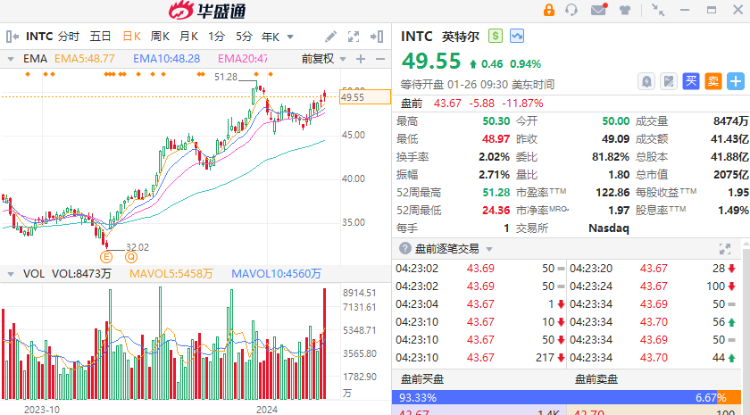
Task: Click the orange 卖 sell button
Action: (x=713, y=81)
